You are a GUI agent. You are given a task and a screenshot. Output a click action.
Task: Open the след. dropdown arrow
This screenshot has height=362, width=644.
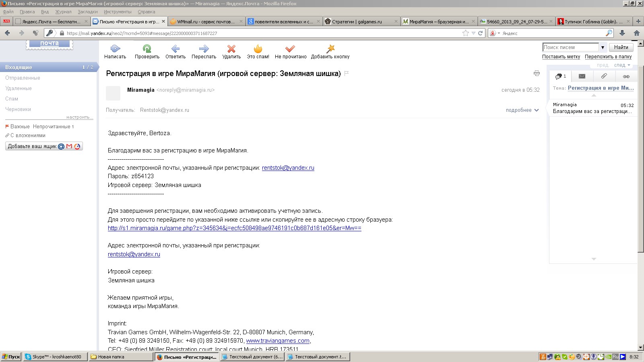pos(629,65)
